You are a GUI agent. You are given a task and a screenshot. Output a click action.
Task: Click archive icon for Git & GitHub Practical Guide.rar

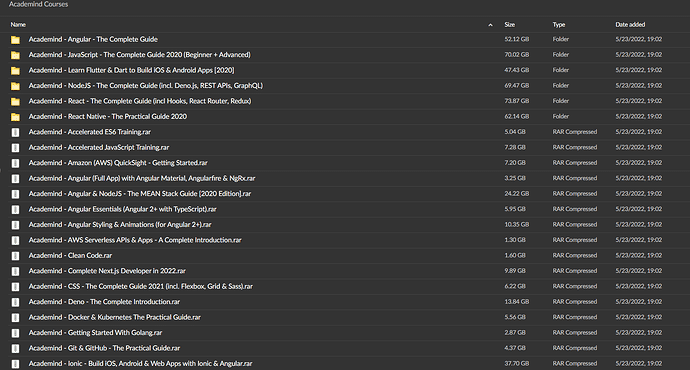click(x=15, y=348)
